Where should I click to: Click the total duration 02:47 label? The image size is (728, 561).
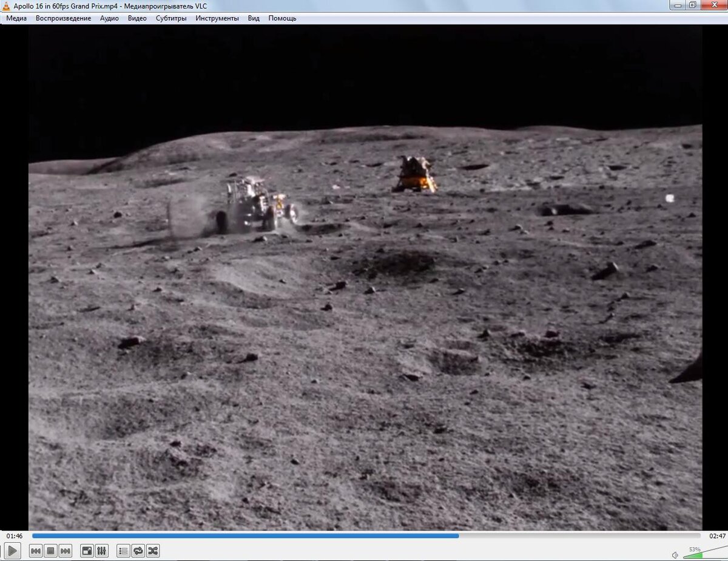pos(717,536)
